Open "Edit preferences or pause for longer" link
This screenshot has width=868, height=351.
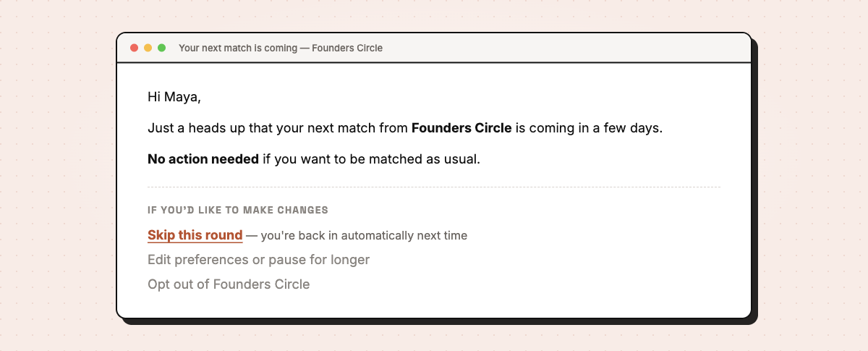[258, 260]
